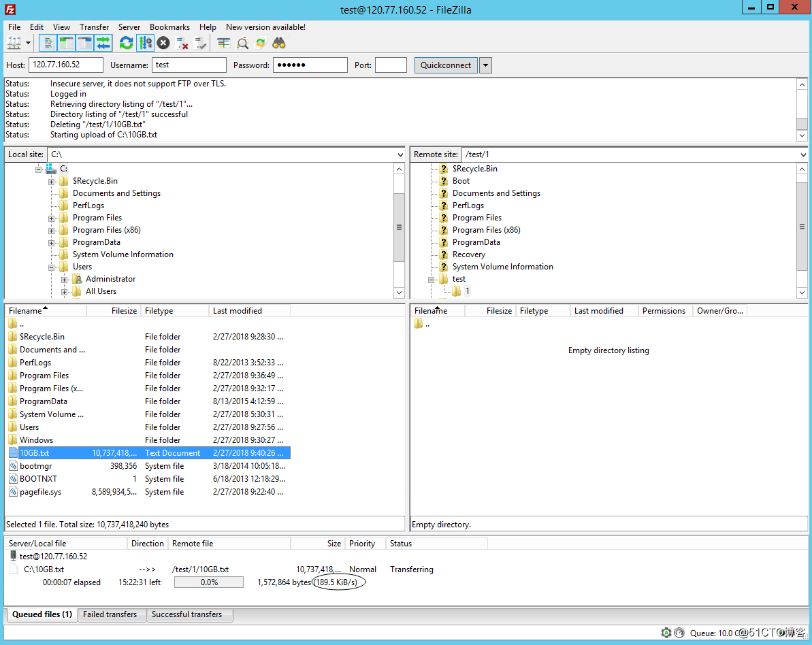This screenshot has width=812, height=645.
Task: Click the PerfLogs folder icon in local file list
Action: [x=13, y=363]
